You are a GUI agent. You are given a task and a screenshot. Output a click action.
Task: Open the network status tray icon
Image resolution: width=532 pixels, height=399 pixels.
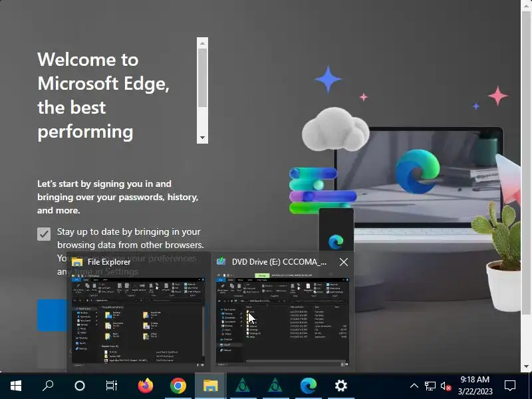click(430, 386)
